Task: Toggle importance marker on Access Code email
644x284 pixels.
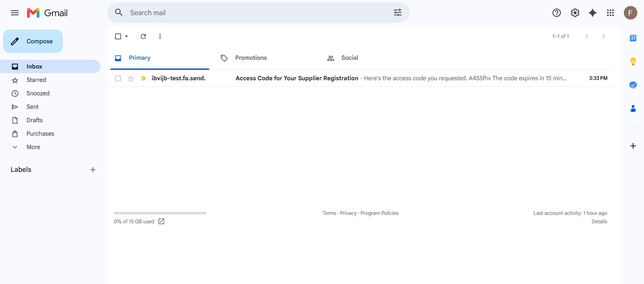Action: [x=143, y=78]
